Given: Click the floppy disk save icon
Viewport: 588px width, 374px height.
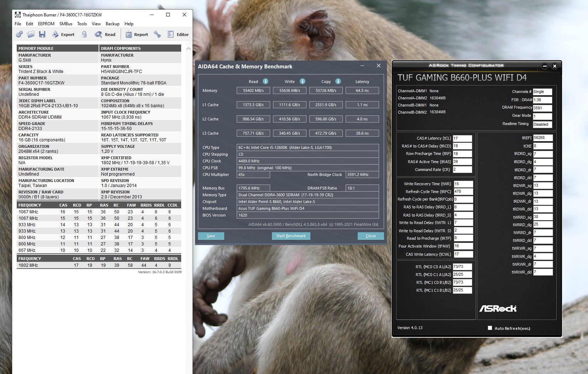Looking at the screenshot, I should click(42, 34).
